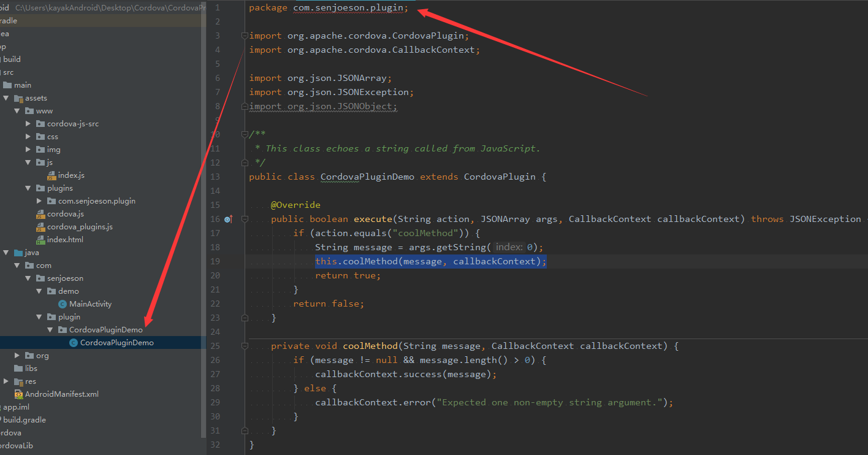Click "import org.json.JSONObject;" on line 8
The image size is (868, 455).
[323, 106]
